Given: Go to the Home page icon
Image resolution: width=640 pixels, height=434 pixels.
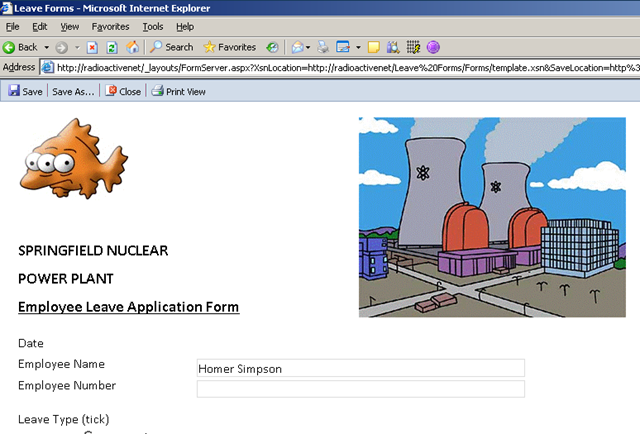Looking at the screenshot, I should tap(132, 47).
